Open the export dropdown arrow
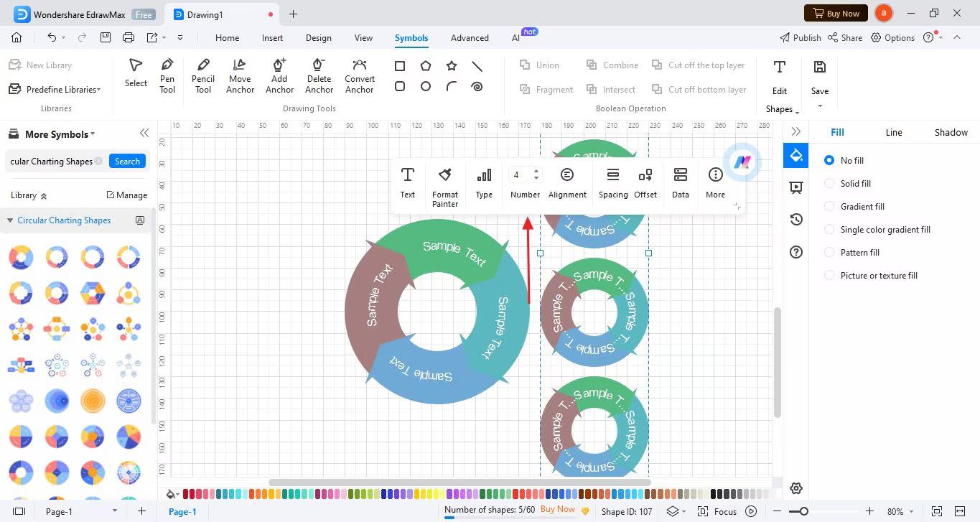The width and height of the screenshot is (980, 522). pos(164,37)
